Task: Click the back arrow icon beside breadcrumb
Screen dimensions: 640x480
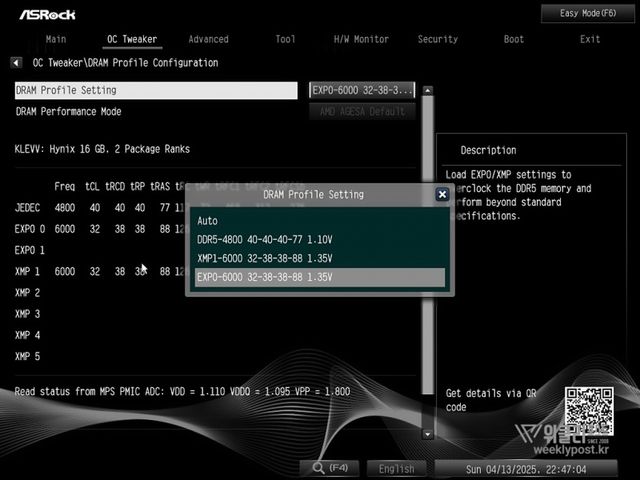Action: (16, 63)
